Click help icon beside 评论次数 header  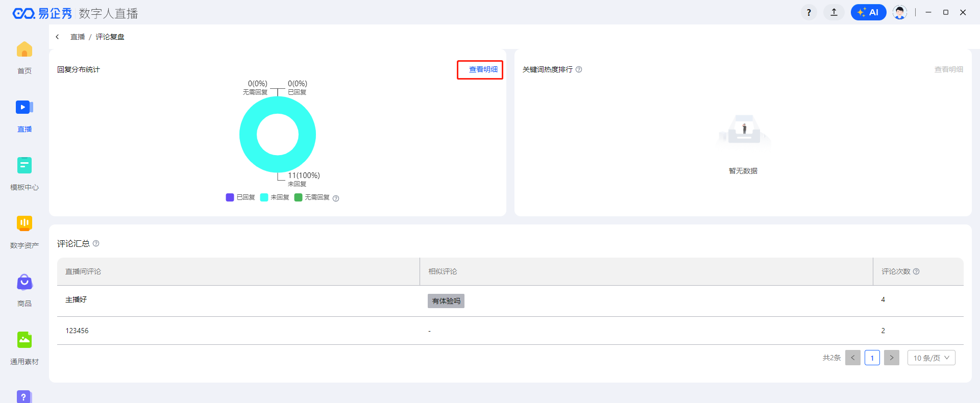click(916, 271)
